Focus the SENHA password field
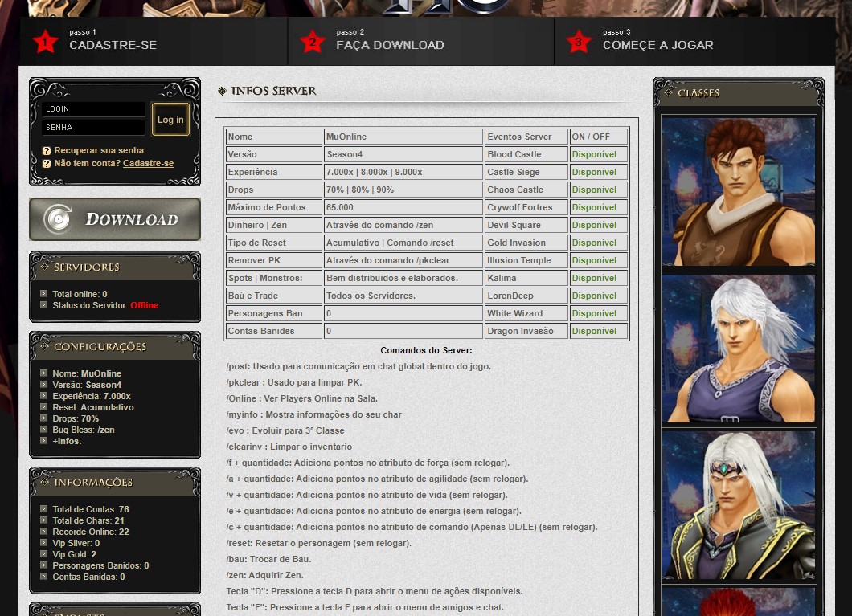The image size is (852, 616). (93, 128)
